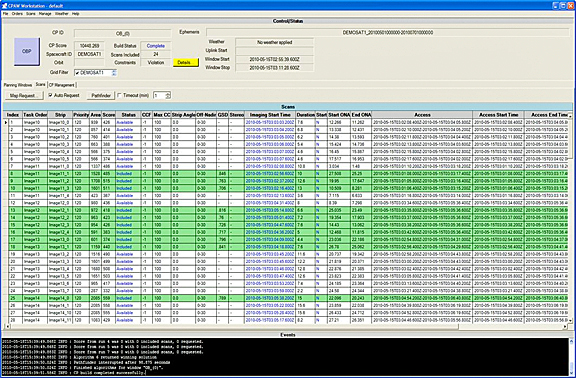
Task: Toggle the Auto Request checkbox
Action: click(x=50, y=95)
